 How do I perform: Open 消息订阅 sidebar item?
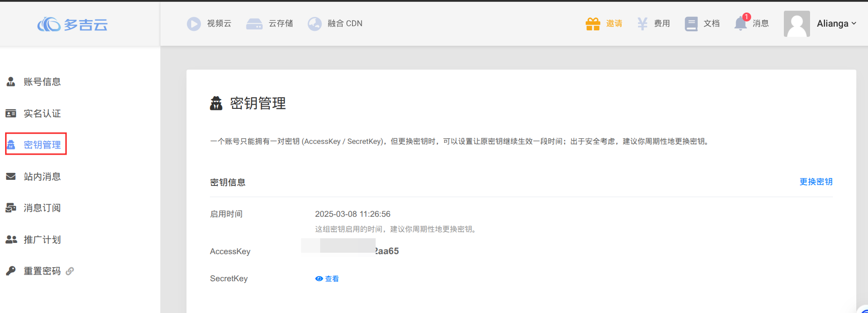click(42, 208)
